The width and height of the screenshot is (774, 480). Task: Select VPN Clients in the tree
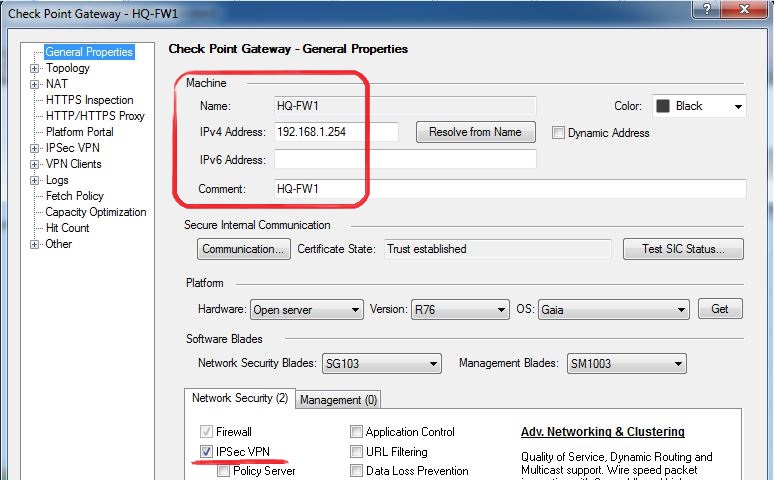73,164
